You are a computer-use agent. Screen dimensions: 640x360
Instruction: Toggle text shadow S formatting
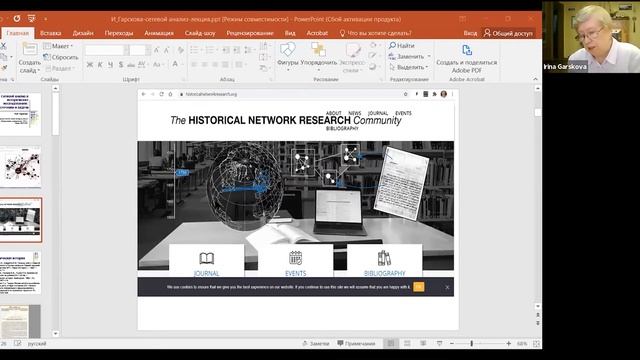[x=121, y=64]
